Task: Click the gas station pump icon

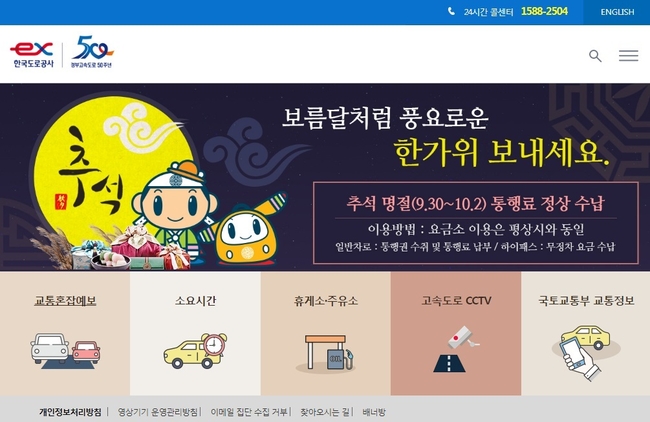Action: pos(325,353)
